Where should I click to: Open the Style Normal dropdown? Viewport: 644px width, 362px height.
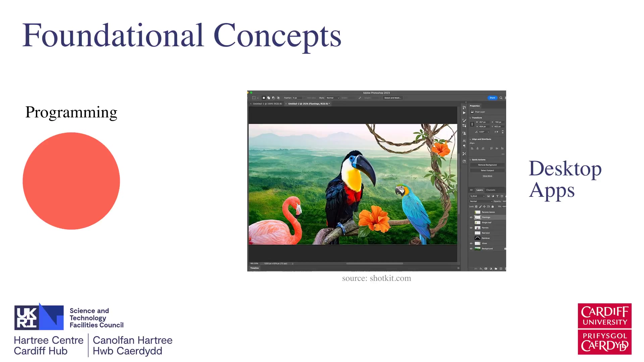point(333,98)
